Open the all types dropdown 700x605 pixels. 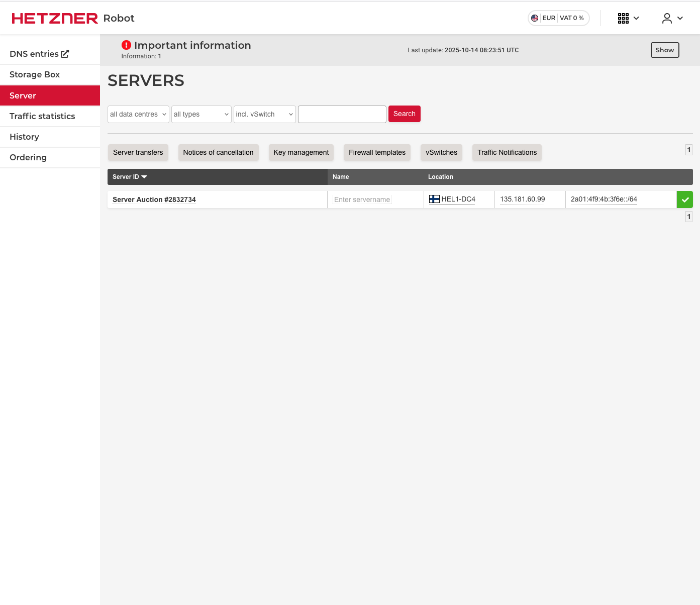(201, 114)
